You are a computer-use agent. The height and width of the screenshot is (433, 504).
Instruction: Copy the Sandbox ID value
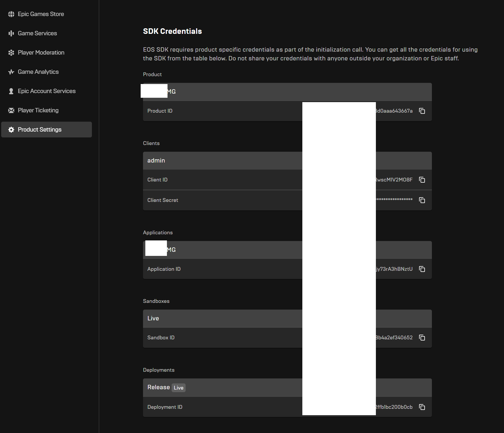coord(422,338)
